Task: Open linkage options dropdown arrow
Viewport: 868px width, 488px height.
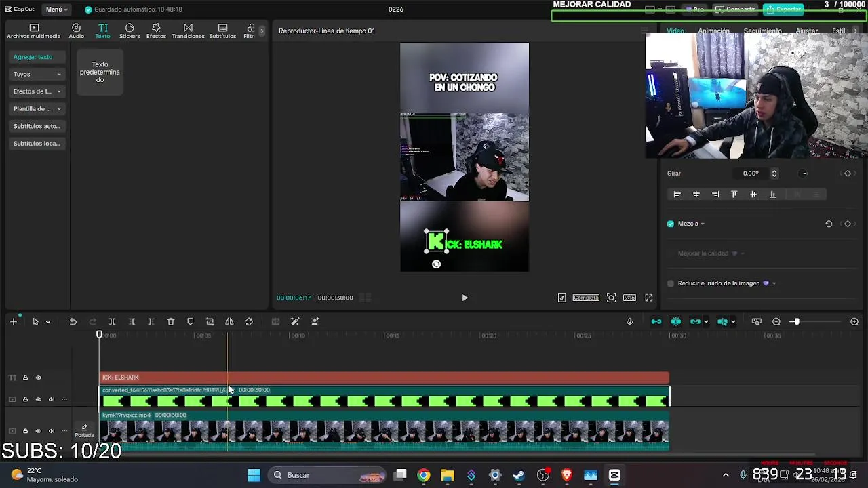Action: pos(706,322)
